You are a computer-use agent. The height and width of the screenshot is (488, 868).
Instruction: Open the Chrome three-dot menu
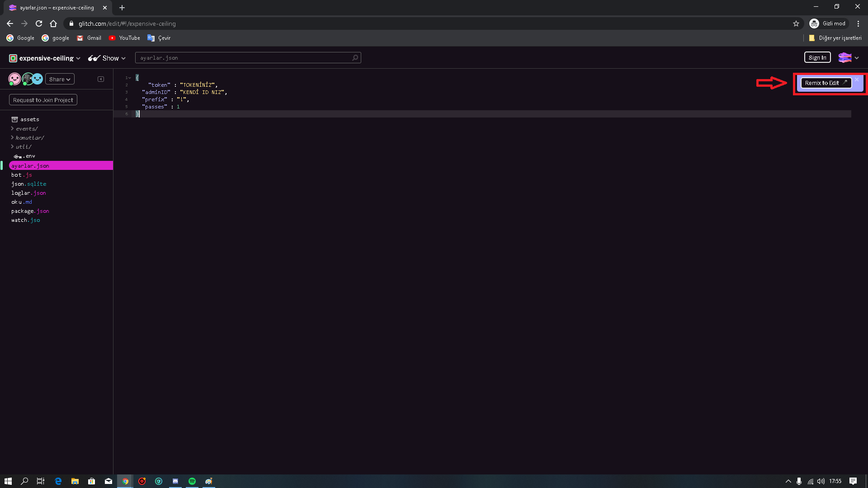coord(858,23)
